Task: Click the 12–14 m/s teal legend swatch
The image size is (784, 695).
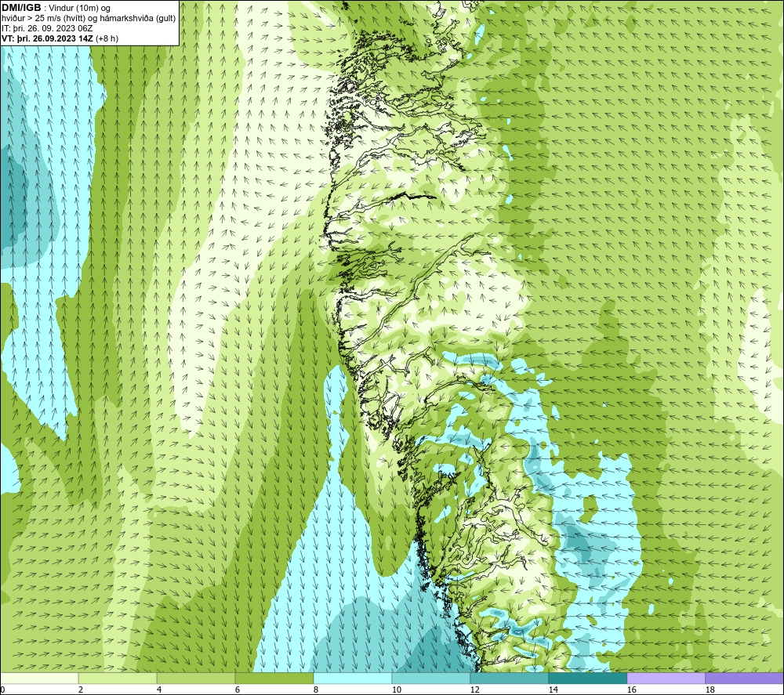Action: 510,678
